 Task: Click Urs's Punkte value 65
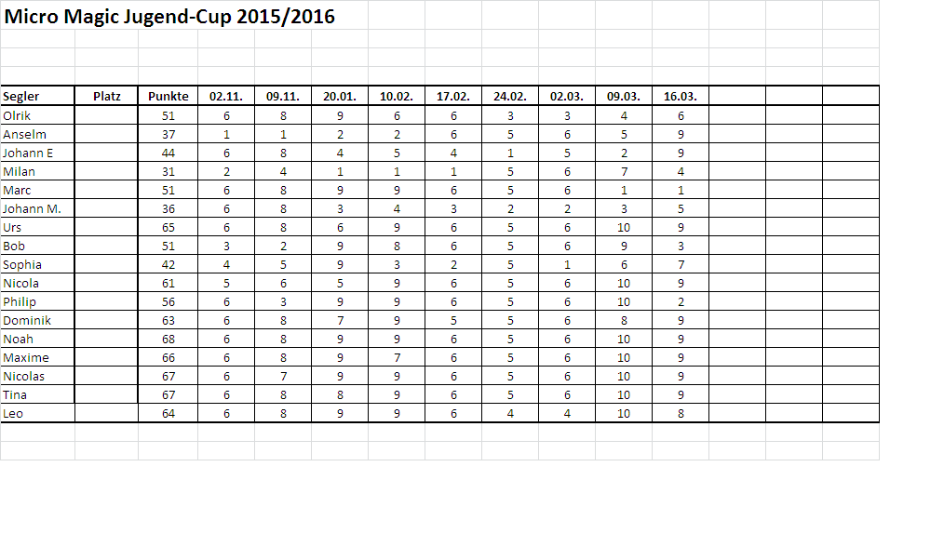click(168, 227)
